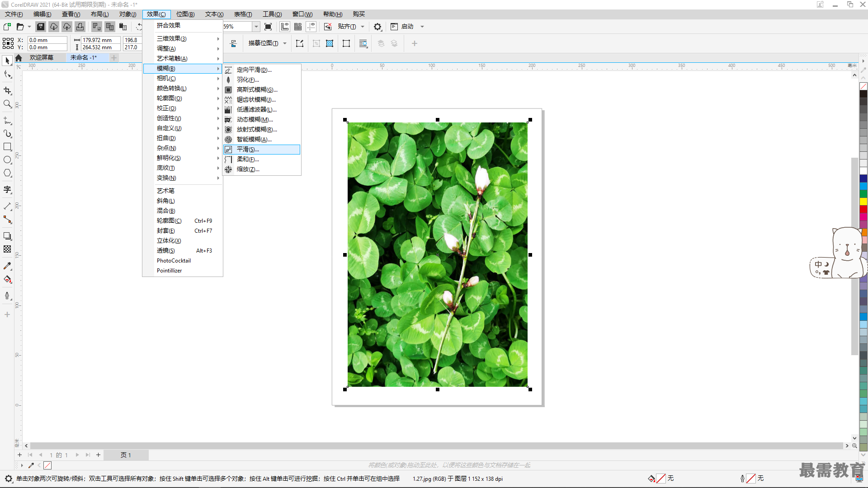Image resolution: width=868 pixels, height=488 pixels.
Task: Select 拼合效果 menu entry
Action: (x=183, y=25)
